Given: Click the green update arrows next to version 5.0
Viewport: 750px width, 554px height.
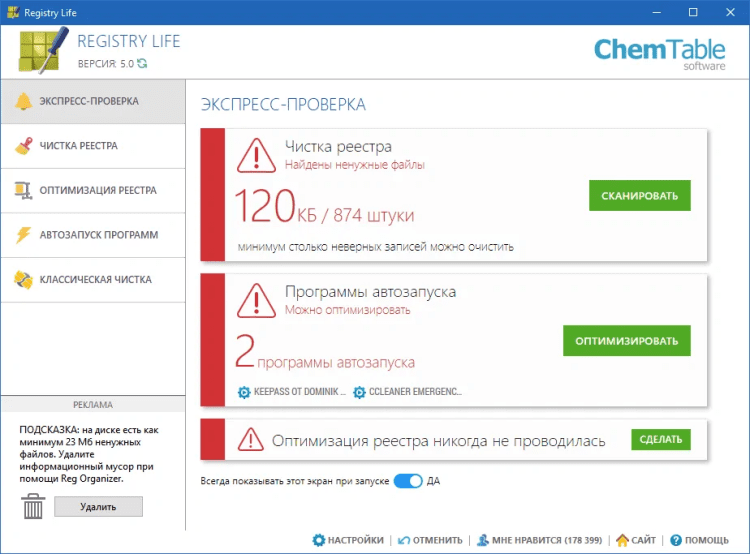Looking at the screenshot, I should click(142, 63).
